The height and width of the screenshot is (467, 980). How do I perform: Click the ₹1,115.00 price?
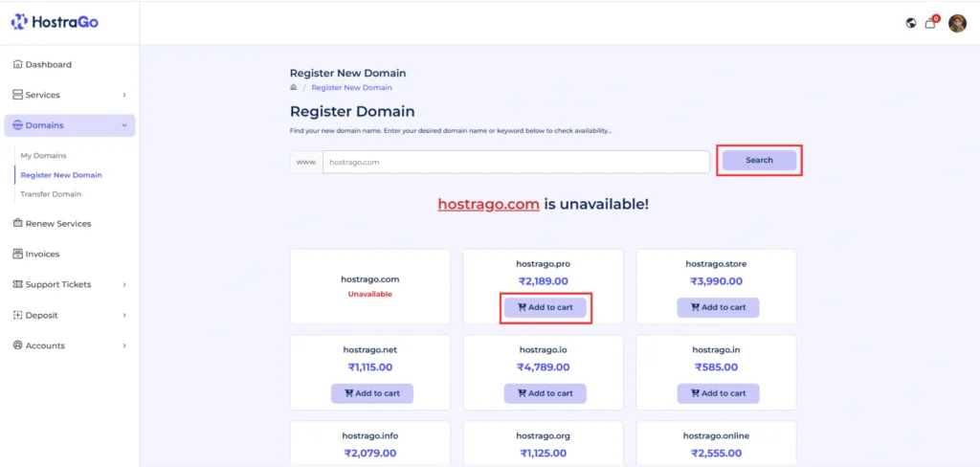370,367
